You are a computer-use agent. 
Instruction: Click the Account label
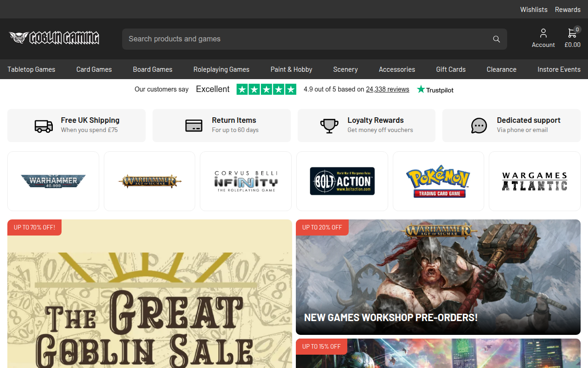(543, 45)
